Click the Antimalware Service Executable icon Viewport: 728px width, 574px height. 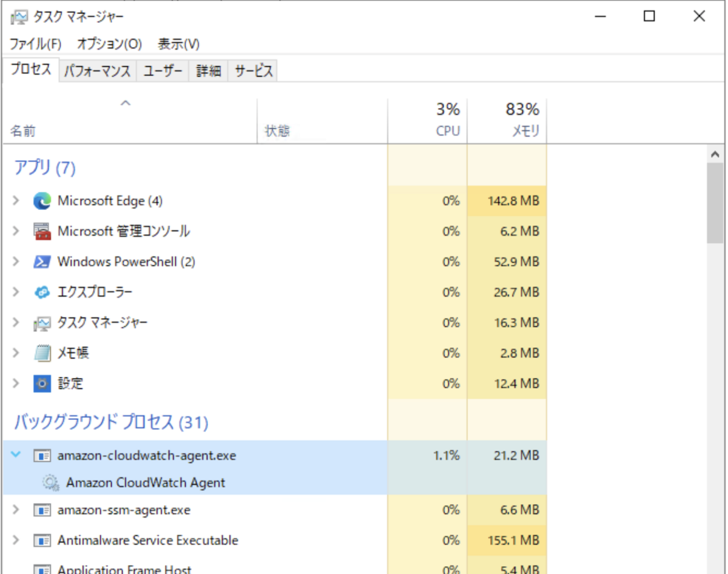pyautogui.click(x=42, y=541)
